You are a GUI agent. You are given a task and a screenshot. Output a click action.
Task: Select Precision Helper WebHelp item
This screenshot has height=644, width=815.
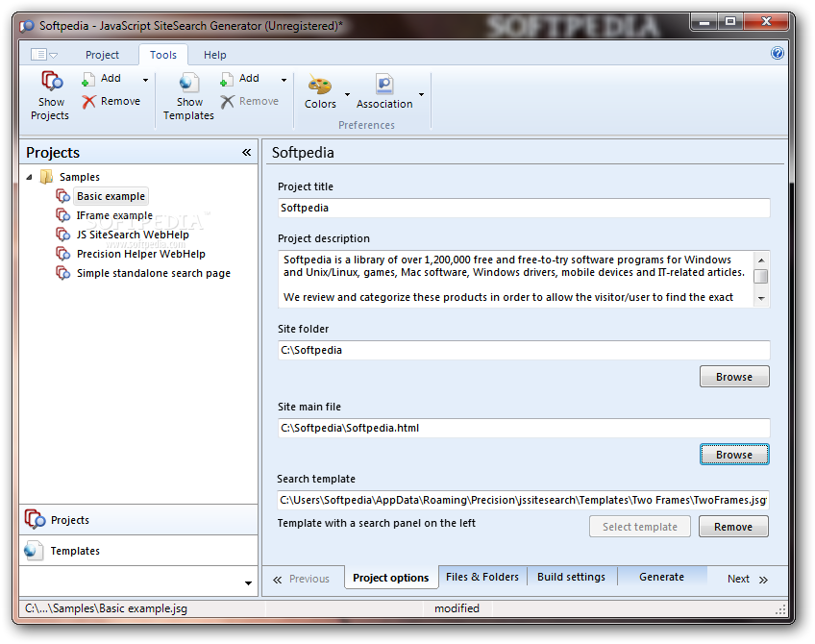point(141,254)
